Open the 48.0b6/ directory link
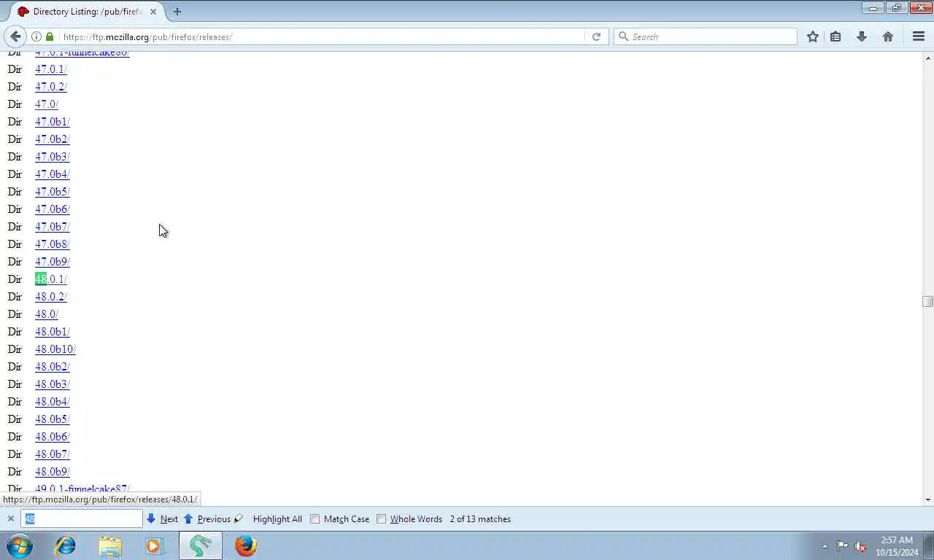This screenshot has width=934, height=560. [x=53, y=437]
